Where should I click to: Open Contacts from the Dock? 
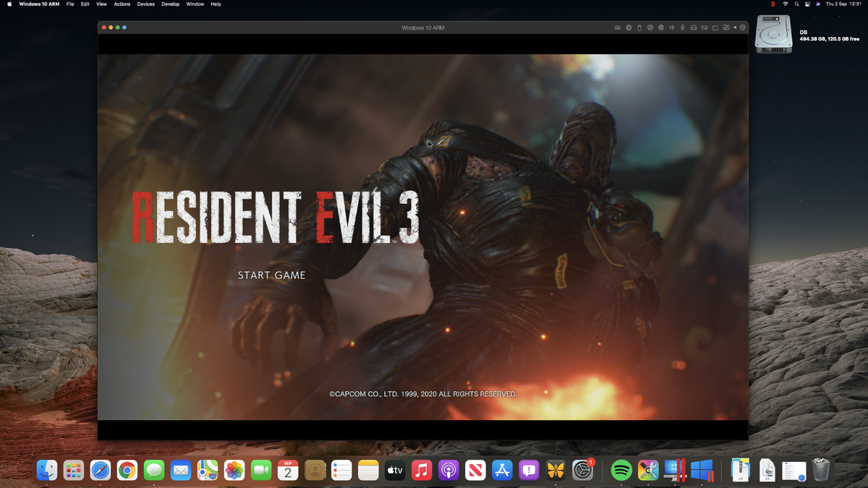point(315,470)
